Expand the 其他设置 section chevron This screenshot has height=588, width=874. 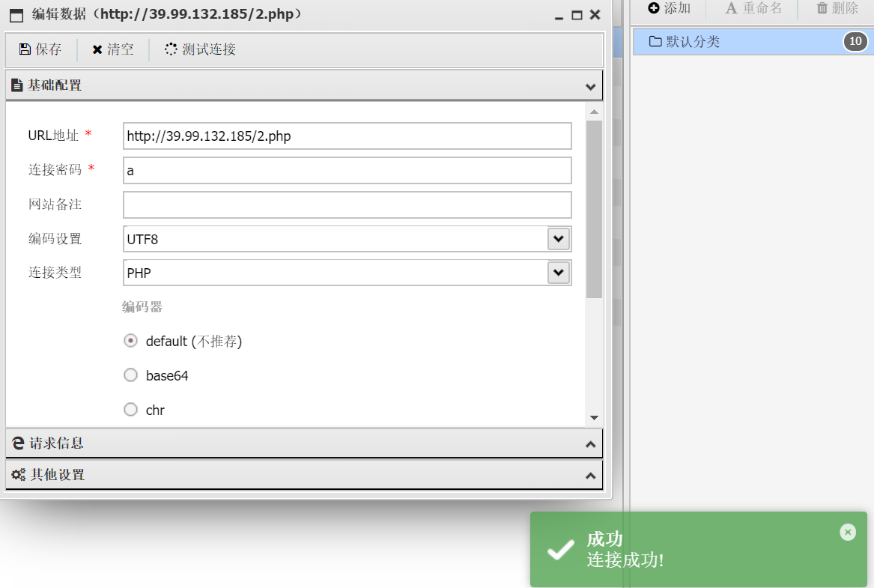(591, 476)
